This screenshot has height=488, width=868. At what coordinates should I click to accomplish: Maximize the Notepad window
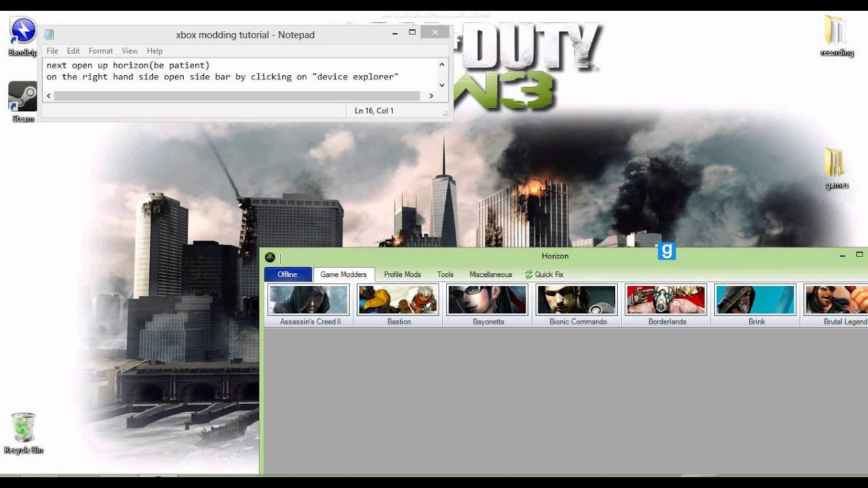412,33
